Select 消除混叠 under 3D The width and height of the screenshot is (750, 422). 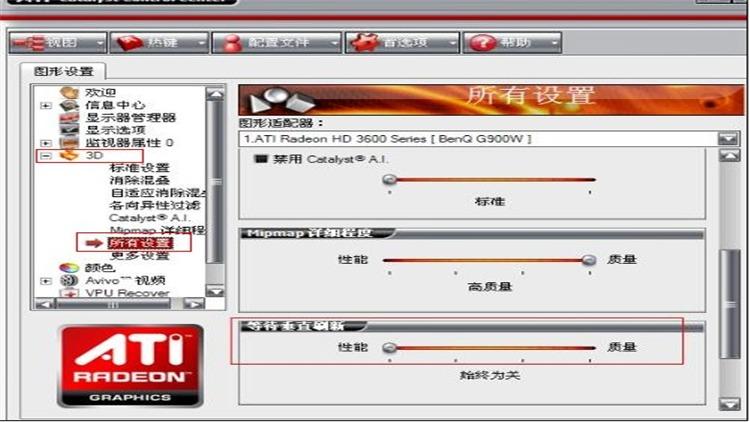[140, 180]
